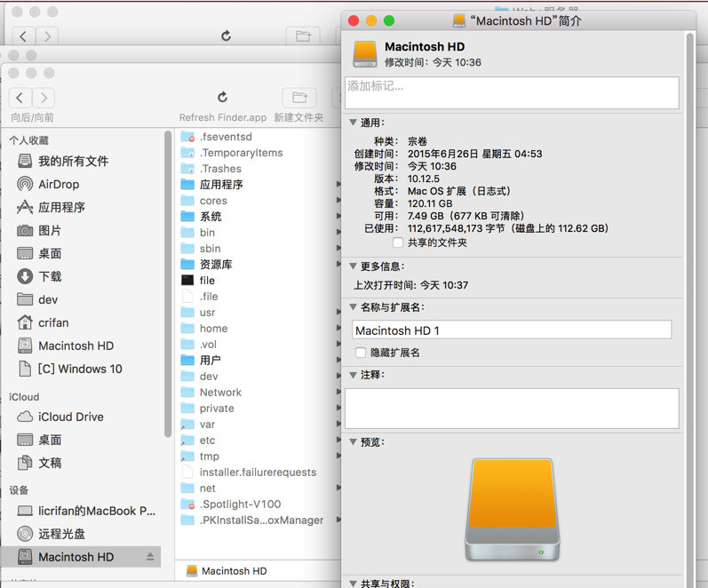Toggle 隐藏扩展名 checkbox
Screen dimensions: 708x588
tap(361, 353)
